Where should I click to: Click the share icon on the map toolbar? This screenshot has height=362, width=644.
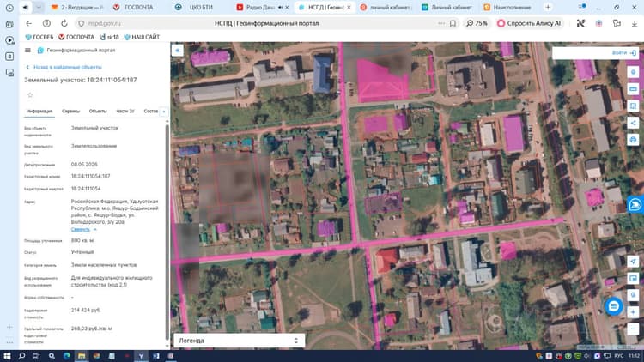pyautogui.click(x=633, y=123)
